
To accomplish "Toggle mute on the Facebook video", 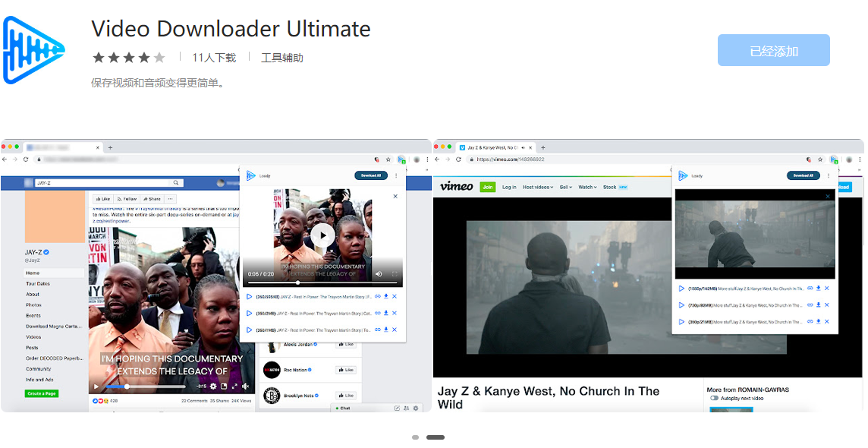I will (x=246, y=386).
